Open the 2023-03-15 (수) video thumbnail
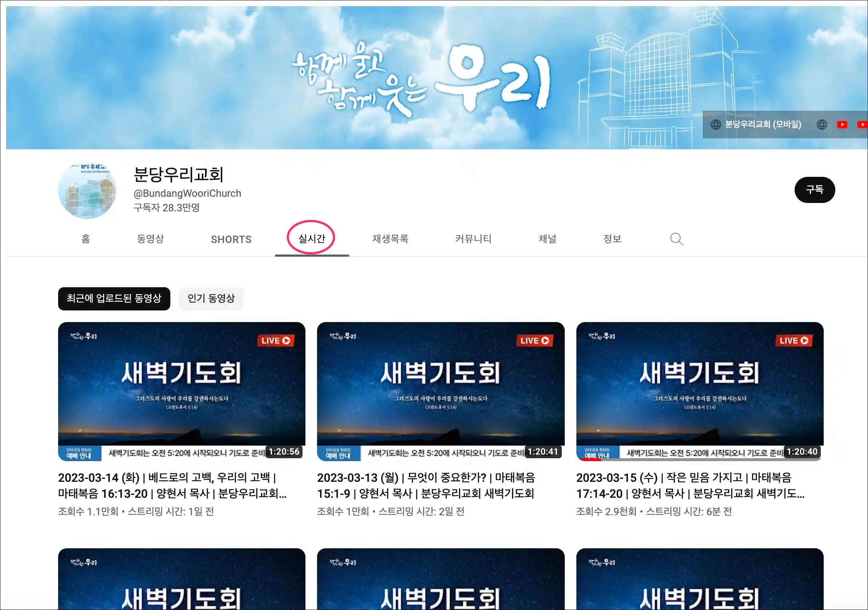 click(x=700, y=391)
